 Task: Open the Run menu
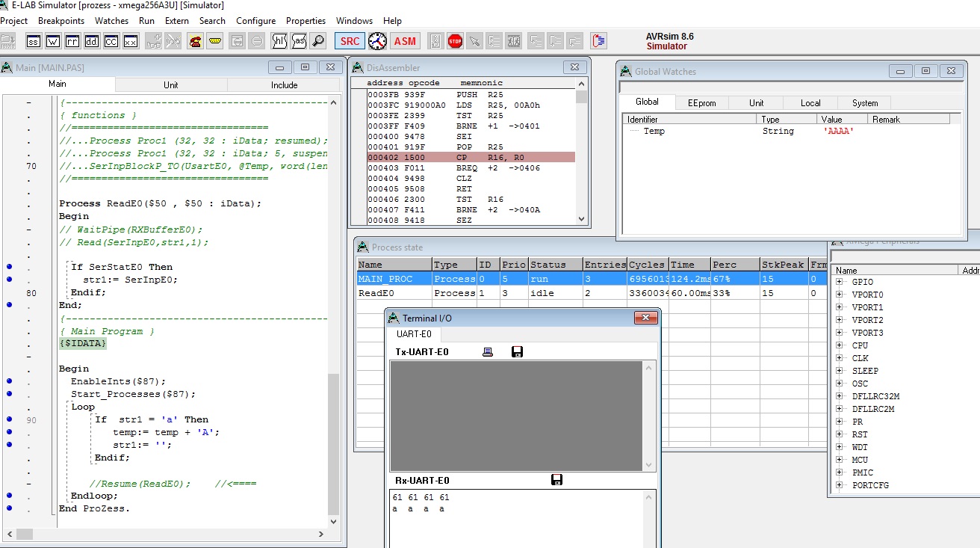(147, 21)
